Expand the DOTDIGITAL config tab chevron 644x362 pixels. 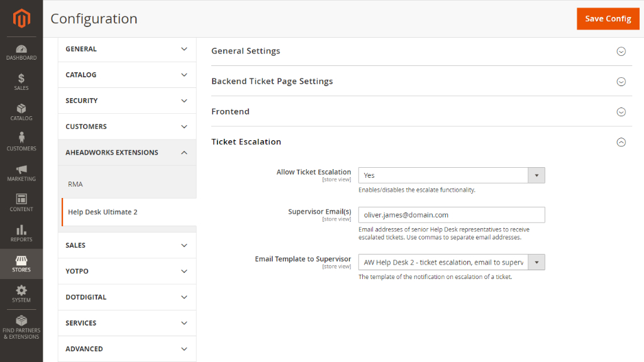[x=184, y=297]
